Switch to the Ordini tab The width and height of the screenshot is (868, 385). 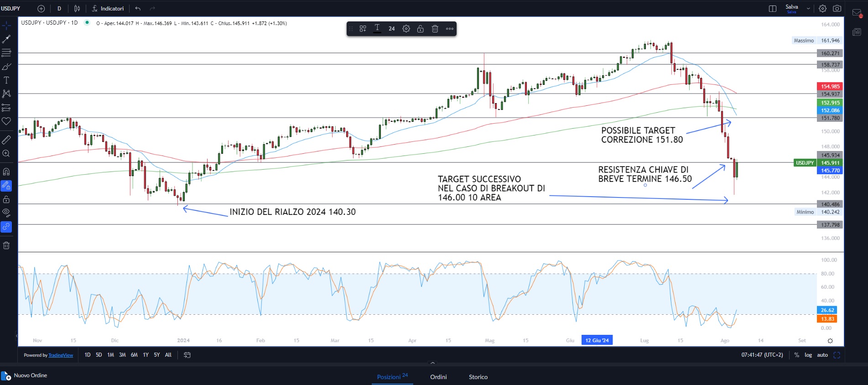(x=438, y=377)
